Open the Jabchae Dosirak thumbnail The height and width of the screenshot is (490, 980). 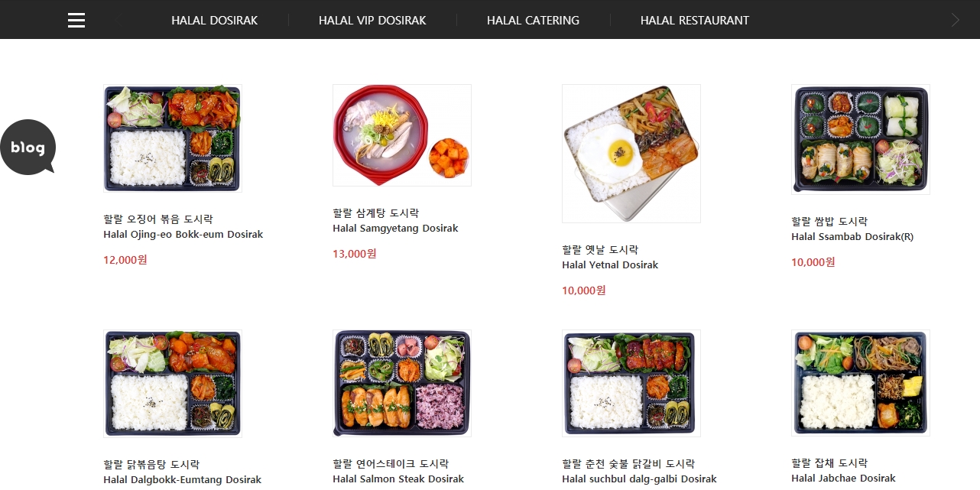coord(861,383)
